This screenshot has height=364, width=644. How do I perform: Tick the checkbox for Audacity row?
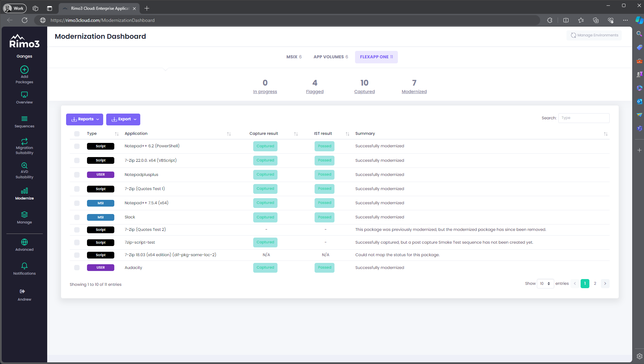[77, 268]
